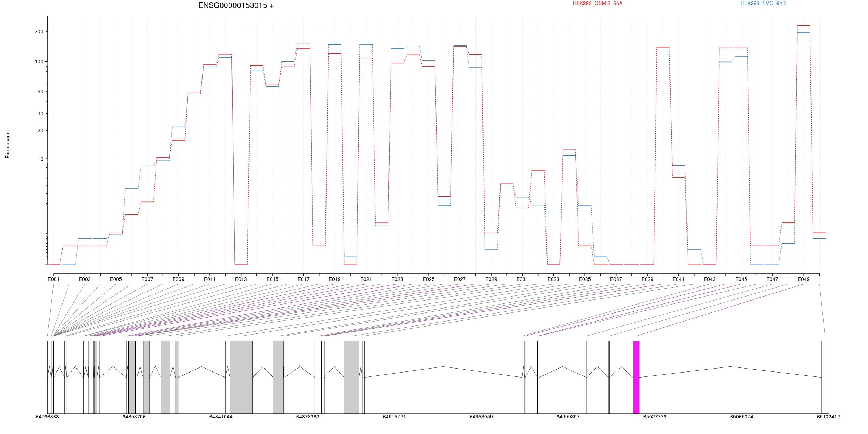Click exon label E009
Image resolution: width=868 pixels, height=434 pixels.
[178, 279]
